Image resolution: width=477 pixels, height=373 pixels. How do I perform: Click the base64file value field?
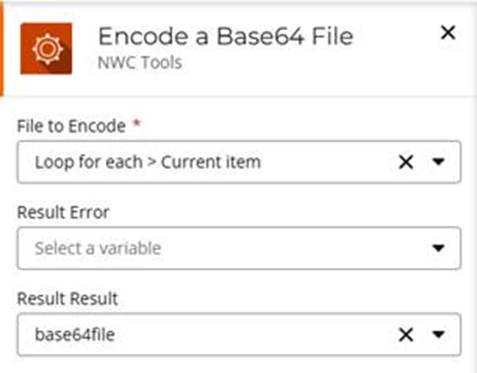pyautogui.click(x=239, y=334)
